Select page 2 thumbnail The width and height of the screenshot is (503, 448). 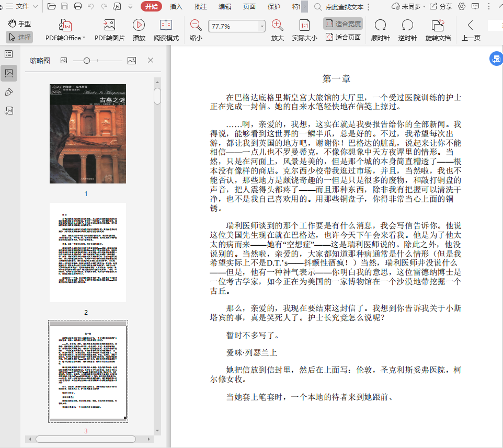87,252
